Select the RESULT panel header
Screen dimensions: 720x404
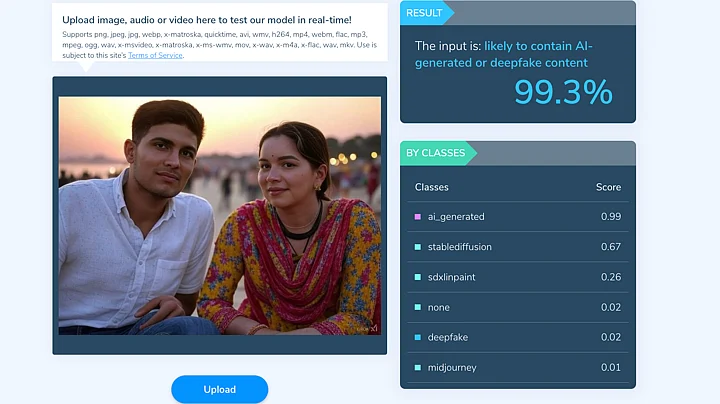[426, 12]
